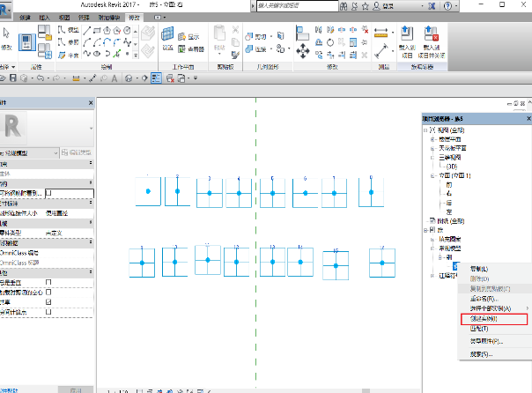The image size is (532, 393).
Task: Open the Modify ribbon tab
Action: pyautogui.click(x=134, y=18)
